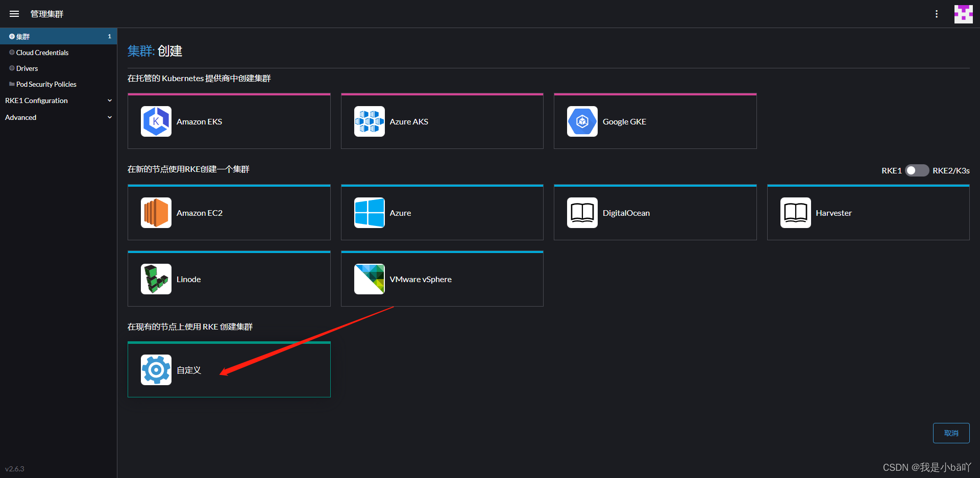
Task: Click the RKE1 label beside the switch
Action: (891, 170)
